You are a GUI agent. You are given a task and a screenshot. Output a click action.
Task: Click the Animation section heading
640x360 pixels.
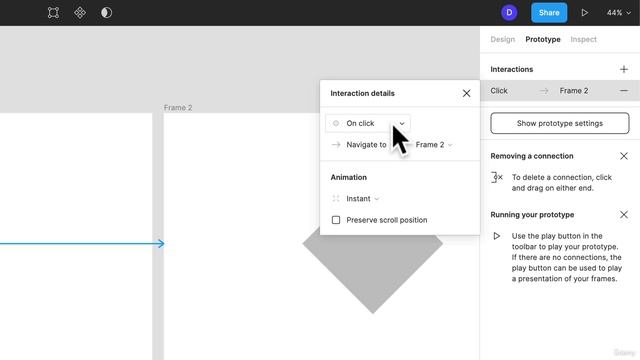click(x=349, y=177)
